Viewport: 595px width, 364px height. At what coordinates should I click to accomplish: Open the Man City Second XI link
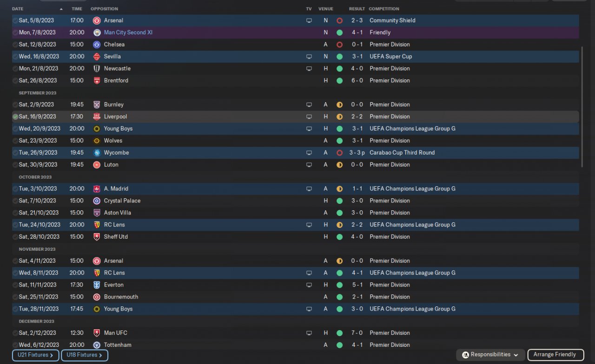[128, 32]
